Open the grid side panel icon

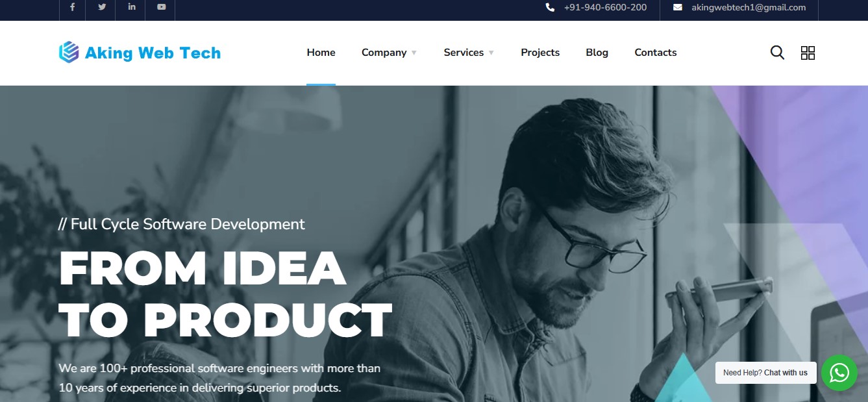click(808, 53)
